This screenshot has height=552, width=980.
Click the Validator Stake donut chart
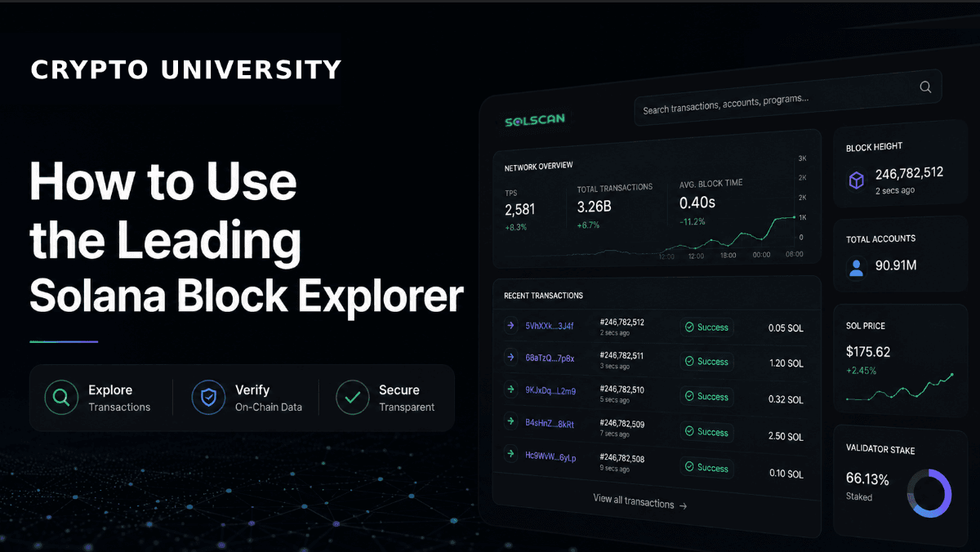tap(929, 493)
